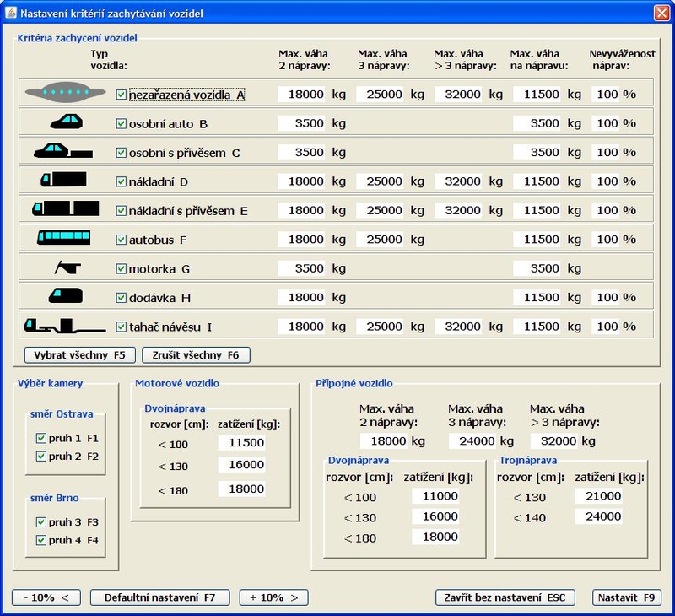Click the van icon for dodávka H
The height and width of the screenshot is (616, 675).
[x=67, y=297]
